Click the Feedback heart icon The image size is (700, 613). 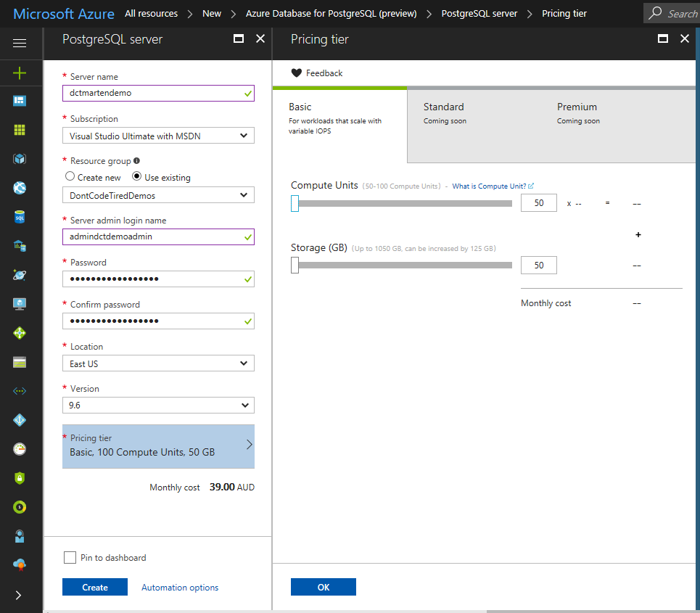click(x=296, y=73)
